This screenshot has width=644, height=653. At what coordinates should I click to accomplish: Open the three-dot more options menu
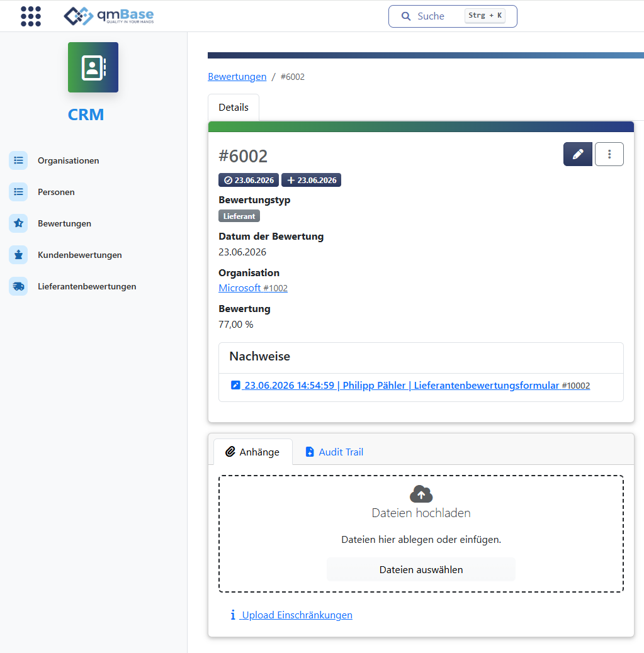pos(609,154)
